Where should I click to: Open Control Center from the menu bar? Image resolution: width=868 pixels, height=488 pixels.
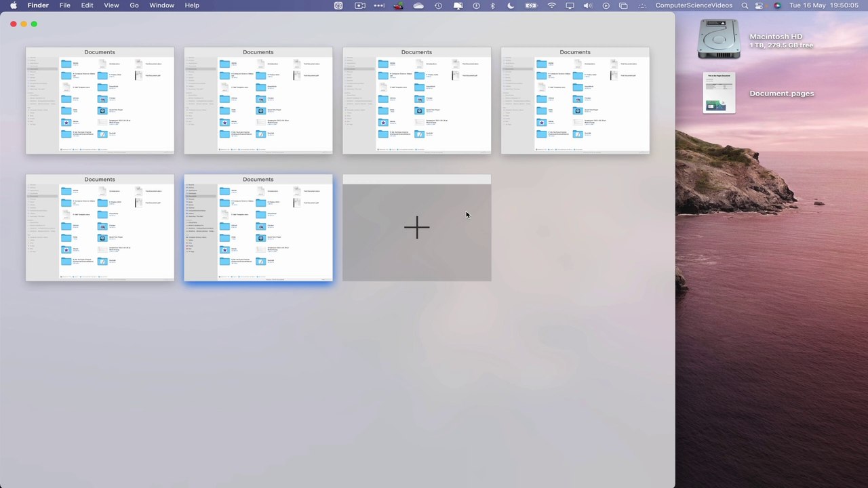759,5
